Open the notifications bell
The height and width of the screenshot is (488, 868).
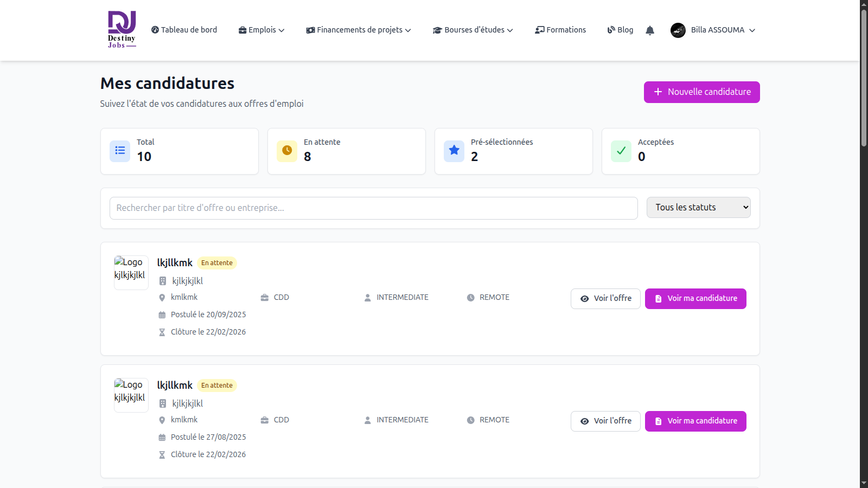coord(650,30)
